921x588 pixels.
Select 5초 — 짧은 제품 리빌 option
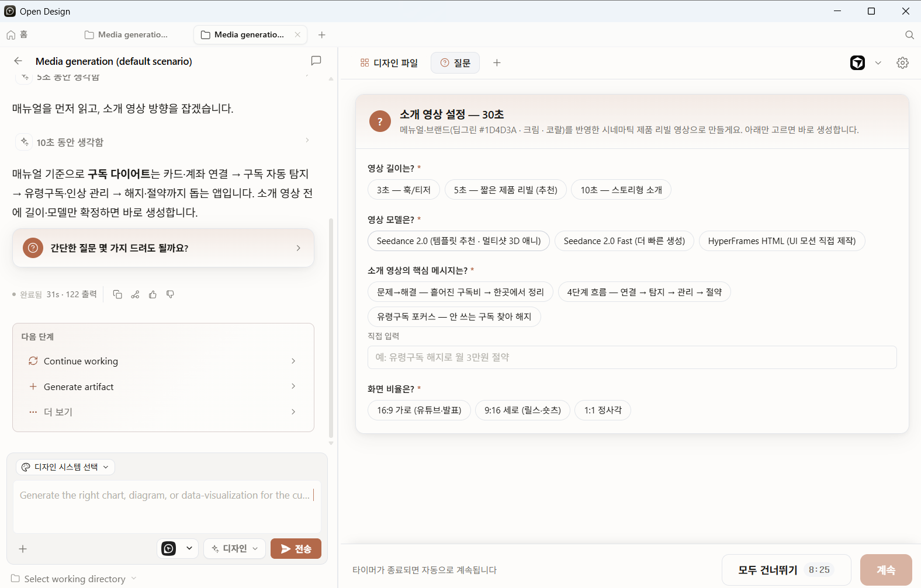point(505,190)
